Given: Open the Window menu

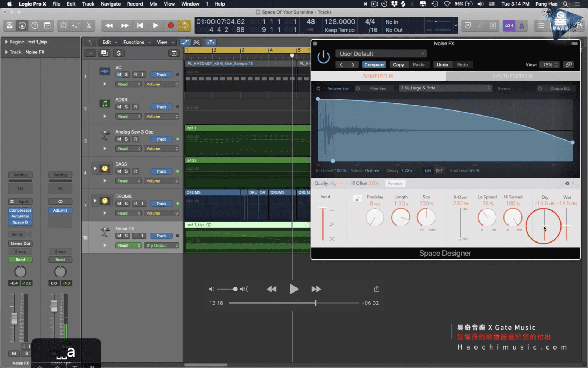Looking at the screenshot, I should [x=190, y=4].
